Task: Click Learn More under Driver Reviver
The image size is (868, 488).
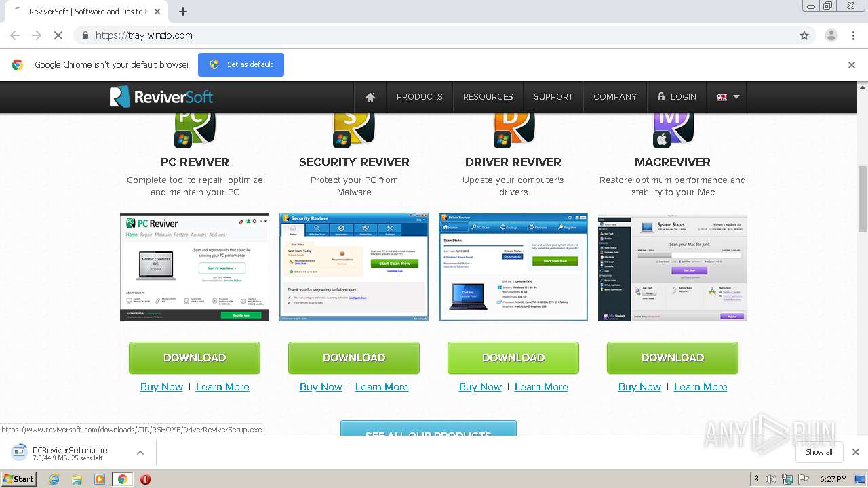Action: [x=541, y=387]
